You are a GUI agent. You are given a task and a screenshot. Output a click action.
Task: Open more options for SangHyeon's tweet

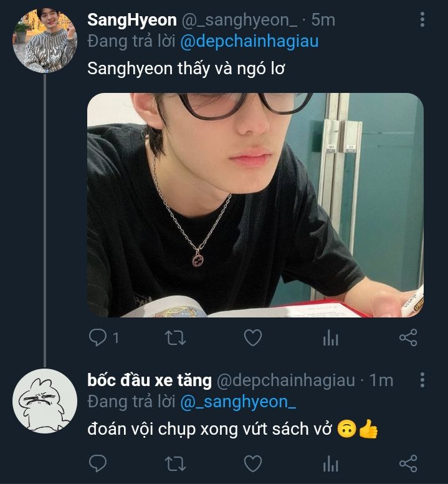pyautogui.click(x=422, y=20)
